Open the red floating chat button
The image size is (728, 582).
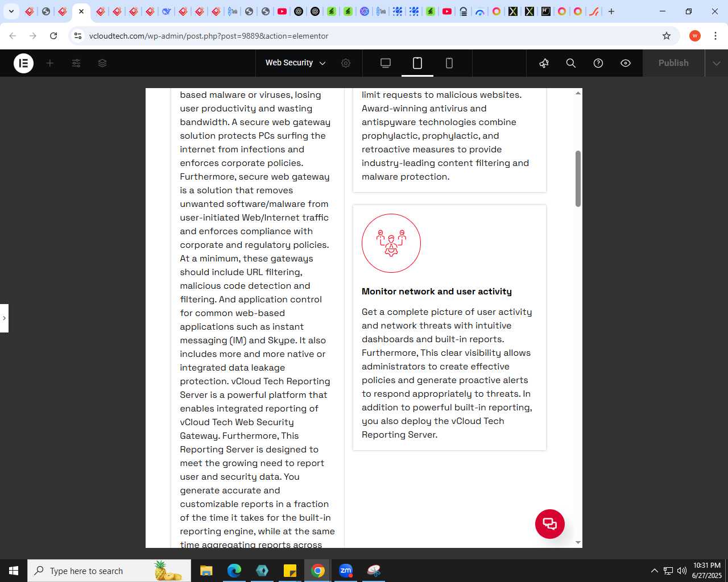(x=550, y=524)
